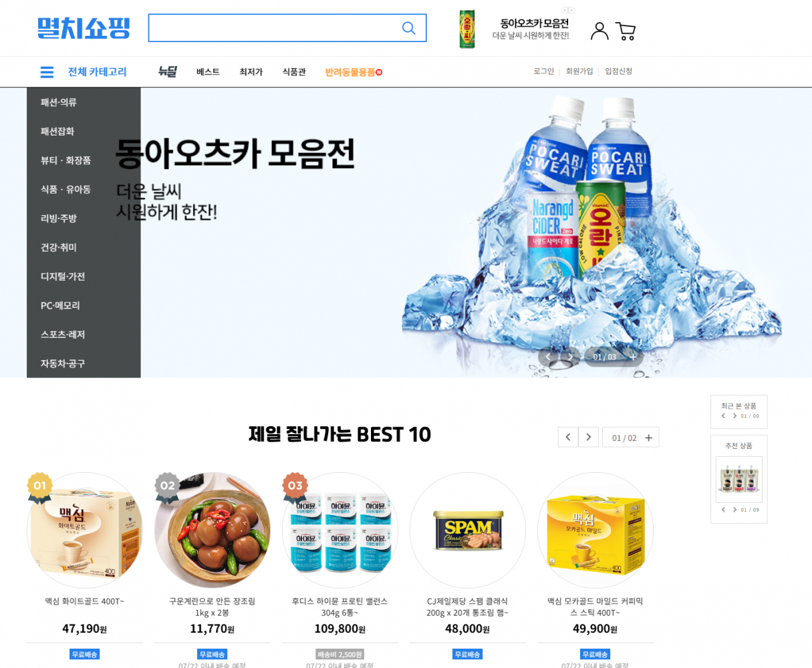The image size is (812, 668).
Task: Show previous BEST 10 page
Action: pos(568,438)
